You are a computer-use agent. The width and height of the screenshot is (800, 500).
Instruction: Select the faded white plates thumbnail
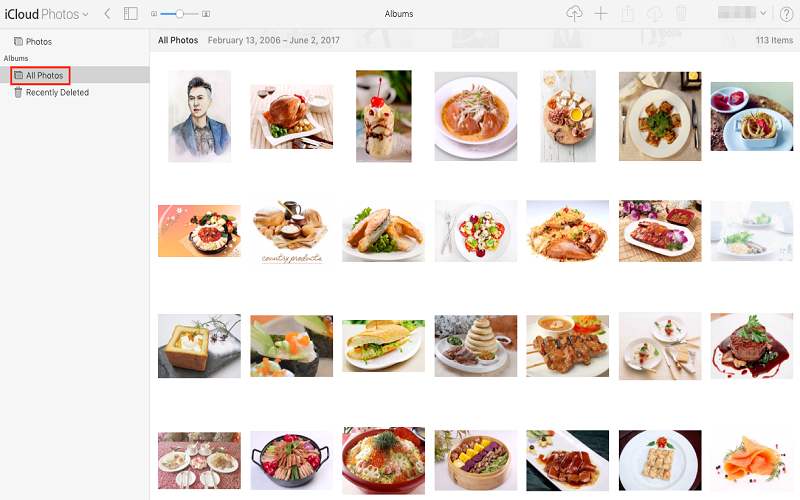(x=752, y=231)
